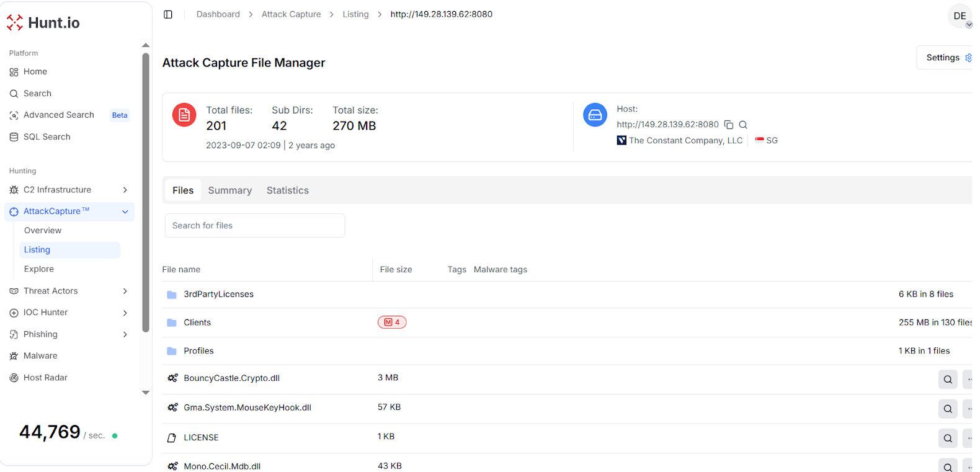Click the sidebar vertical scrollbar
980x472 pixels.
[146, 192]
